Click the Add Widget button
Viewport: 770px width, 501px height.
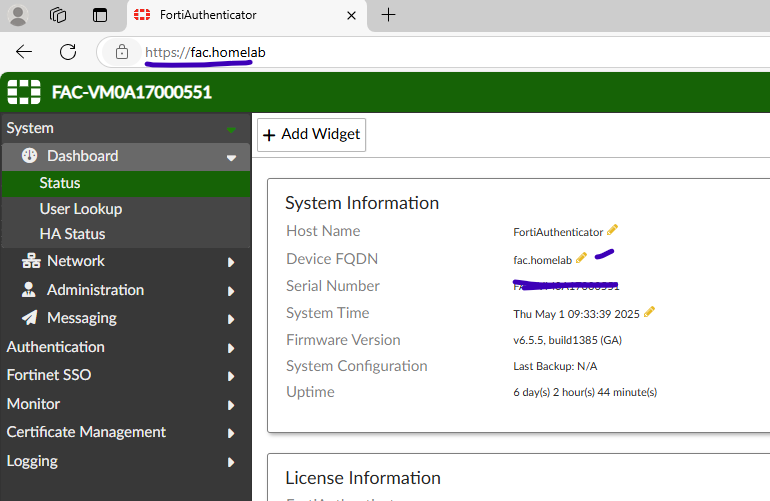[x=311, y=135]
